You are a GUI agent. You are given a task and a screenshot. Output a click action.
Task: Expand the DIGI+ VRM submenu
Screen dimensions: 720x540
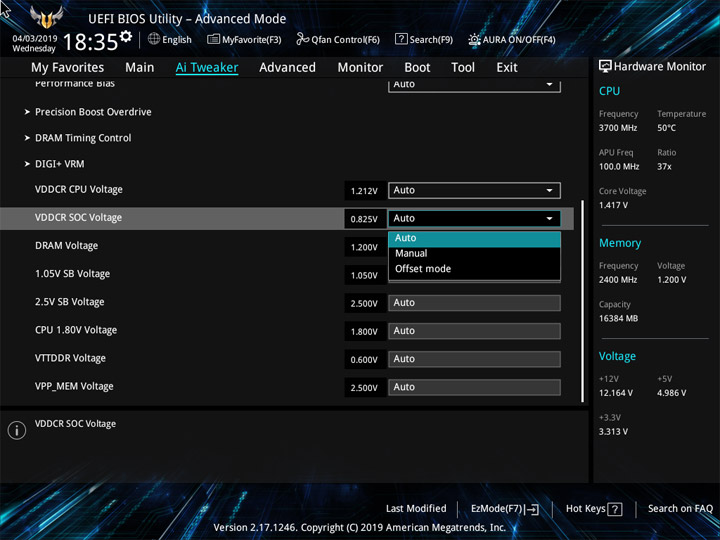[59, 164]
